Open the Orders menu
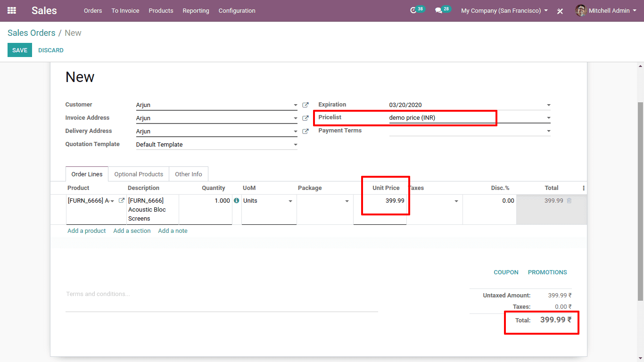The image size is (644, 362). 93,10
